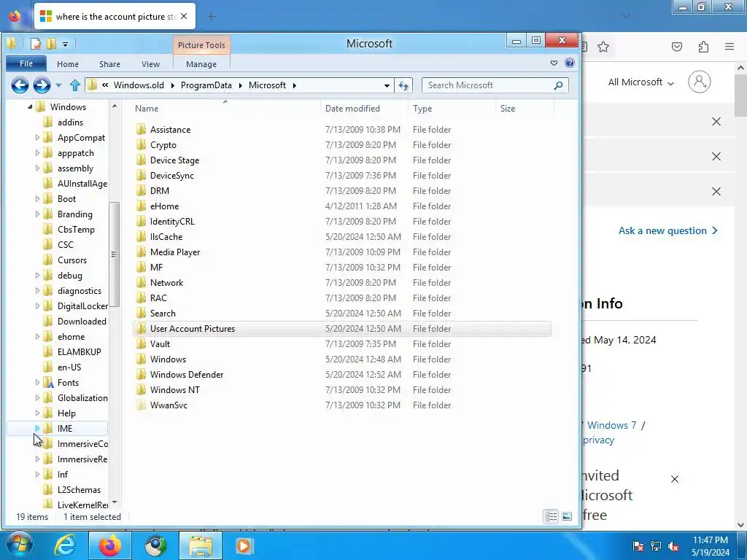Open Action Center flag tray icon
747x560 pixels.
point(638,546)
